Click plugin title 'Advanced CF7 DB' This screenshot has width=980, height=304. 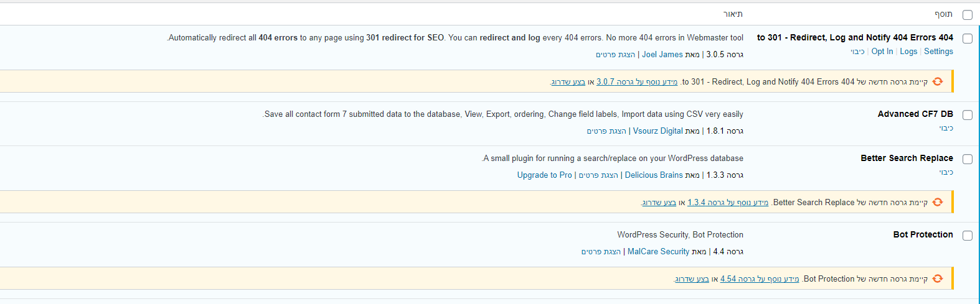click(x=915, y=114)
